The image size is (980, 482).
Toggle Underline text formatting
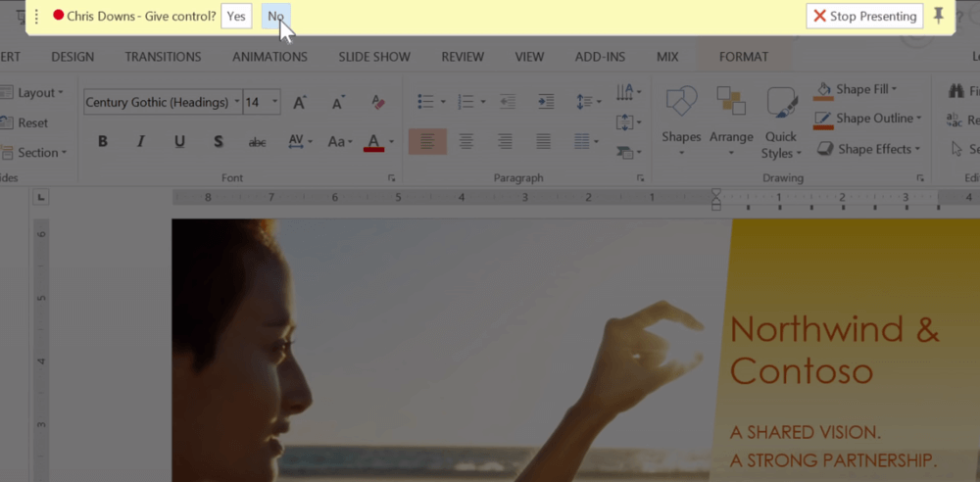(x=179, y=142)
